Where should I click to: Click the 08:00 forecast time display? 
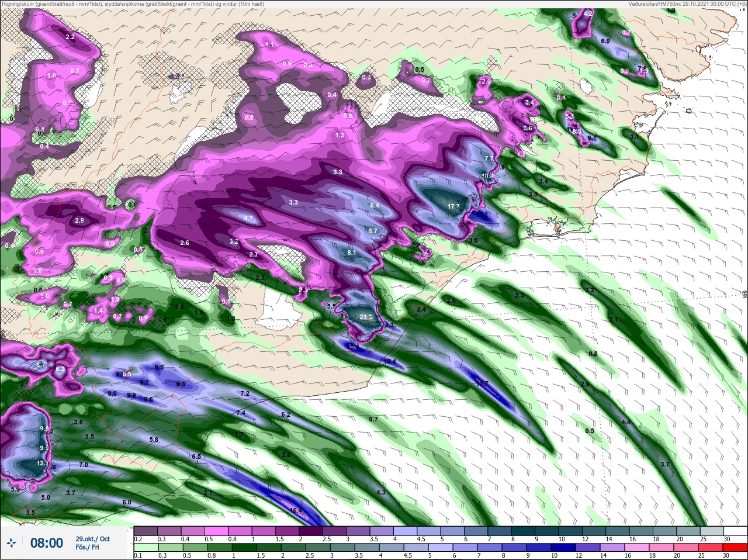point(47,543)
